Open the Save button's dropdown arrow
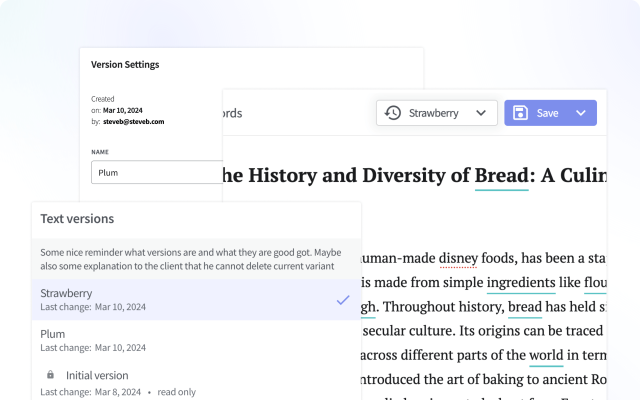The image size is (640, 400). [581, 113]
